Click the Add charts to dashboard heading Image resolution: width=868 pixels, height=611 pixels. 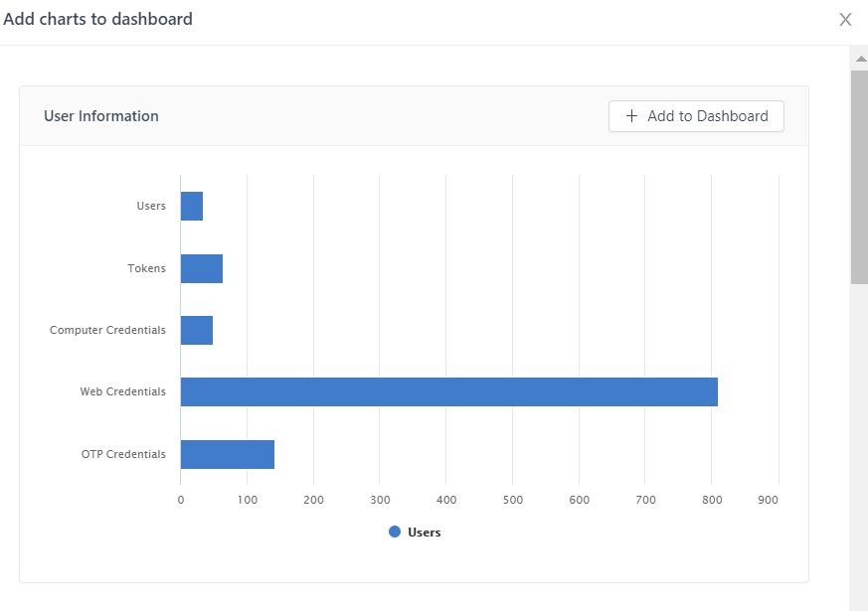98,19
